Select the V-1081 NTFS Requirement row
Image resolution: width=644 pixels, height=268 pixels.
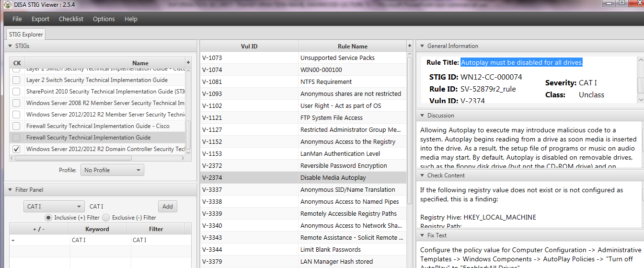pyautogui.click(x=303, y=82)
